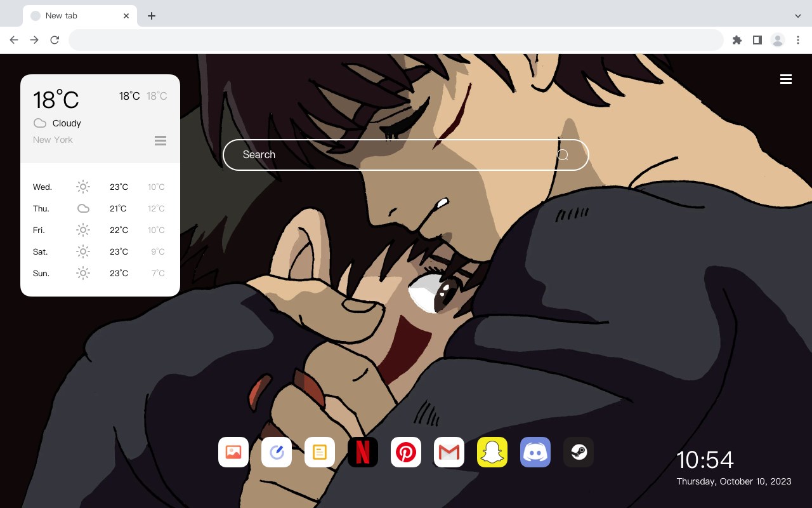Click Sunday's 7°C low temperature
Screen dimensions: 812x508
158,273
